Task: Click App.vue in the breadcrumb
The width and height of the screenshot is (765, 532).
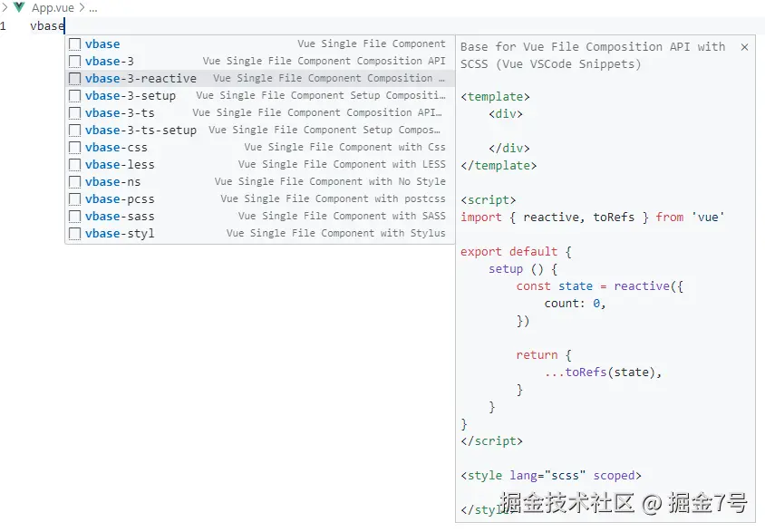Action: point(53,8)
